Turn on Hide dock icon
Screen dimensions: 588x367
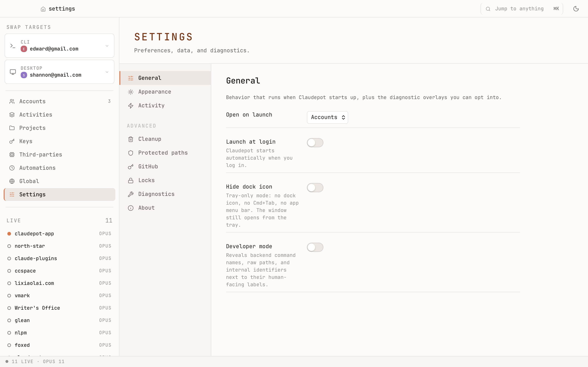click(x=315, y=187)
